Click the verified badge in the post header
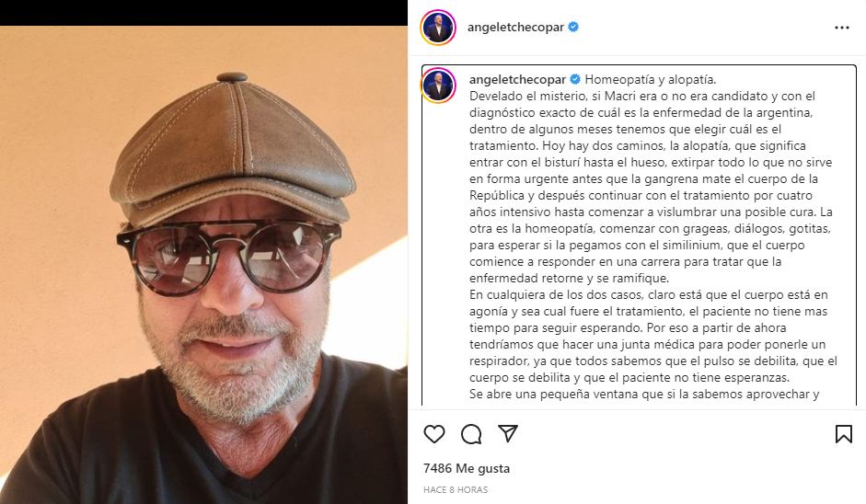Viewport: 866px width, 504px height. 573,28
